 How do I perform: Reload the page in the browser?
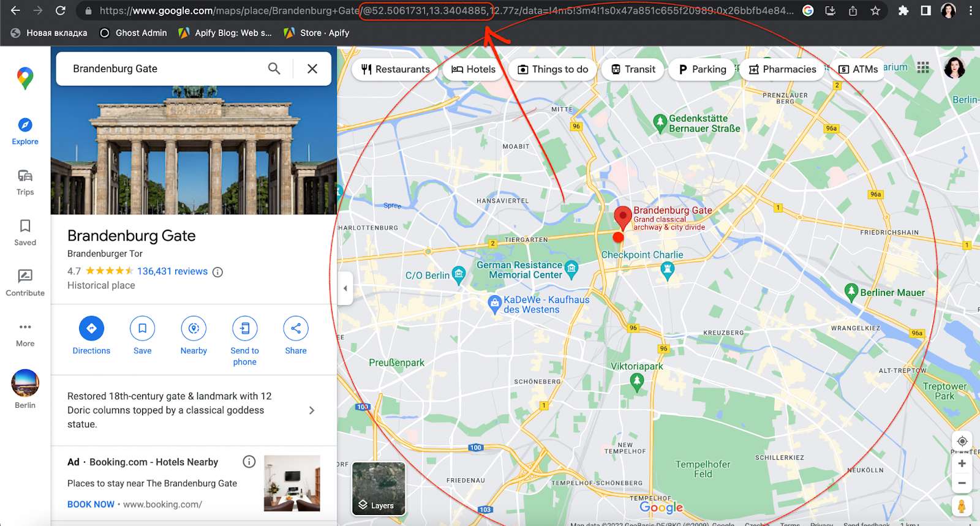coord(60,10)
